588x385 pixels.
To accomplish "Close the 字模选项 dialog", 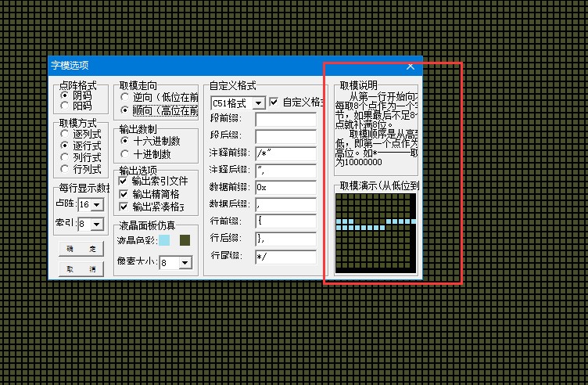I will (x=411, y=66).
